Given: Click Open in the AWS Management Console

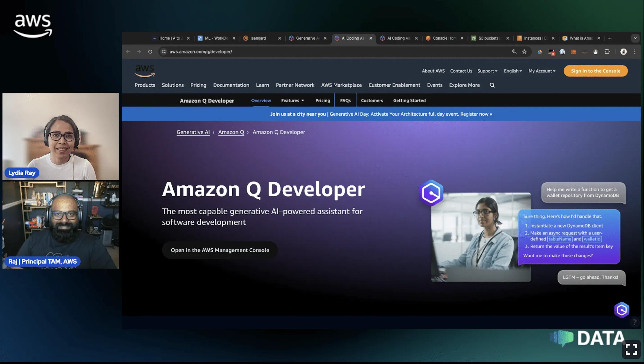Looking at the screenshot, I should (x=220, y=250).
